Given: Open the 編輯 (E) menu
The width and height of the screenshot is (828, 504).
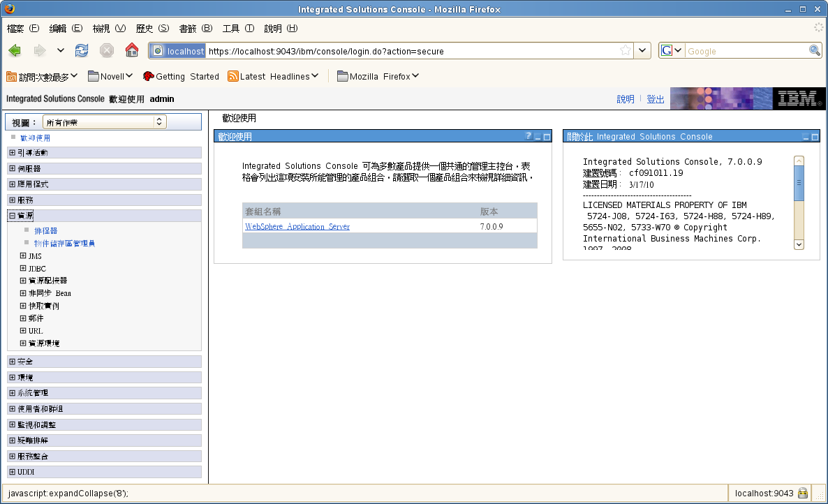Looking at the screenshot, I should pos(66,29).
